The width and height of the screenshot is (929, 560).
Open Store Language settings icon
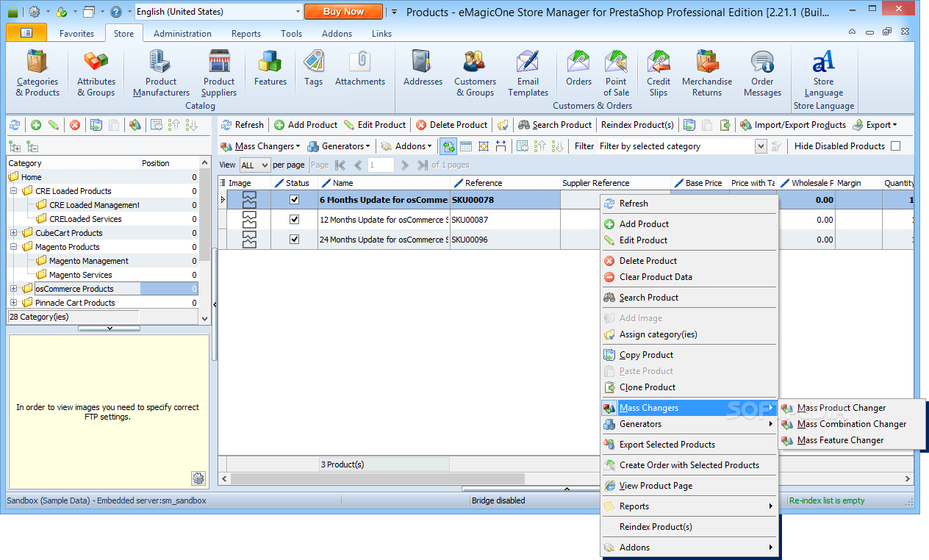(x=823, y=73)
